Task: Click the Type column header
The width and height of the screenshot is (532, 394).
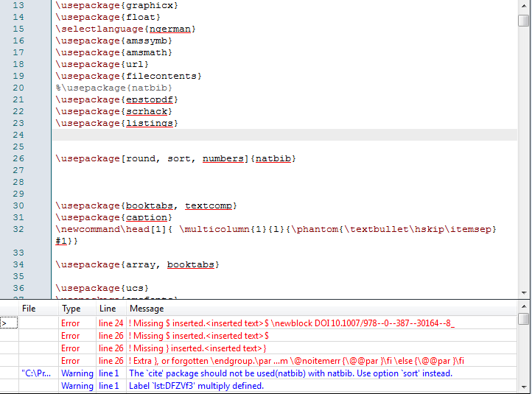Action: point(77,309)
